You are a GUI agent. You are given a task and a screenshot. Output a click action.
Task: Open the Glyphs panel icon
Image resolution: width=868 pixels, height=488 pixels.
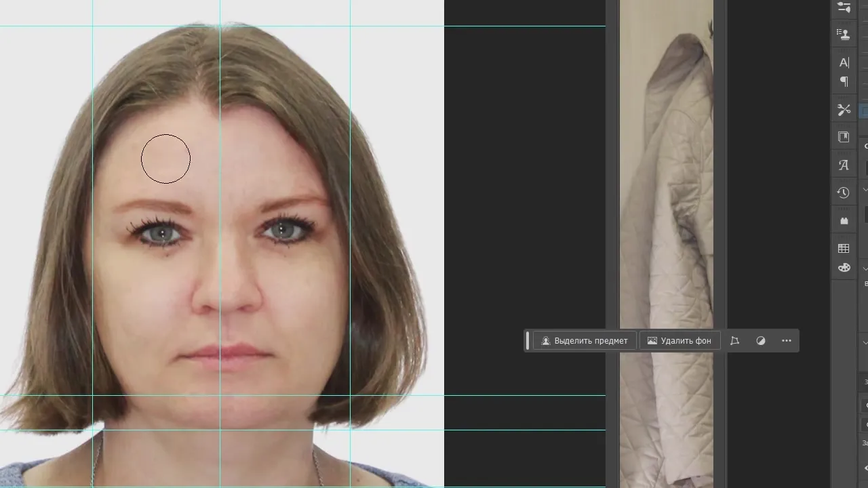click(844, 165)
